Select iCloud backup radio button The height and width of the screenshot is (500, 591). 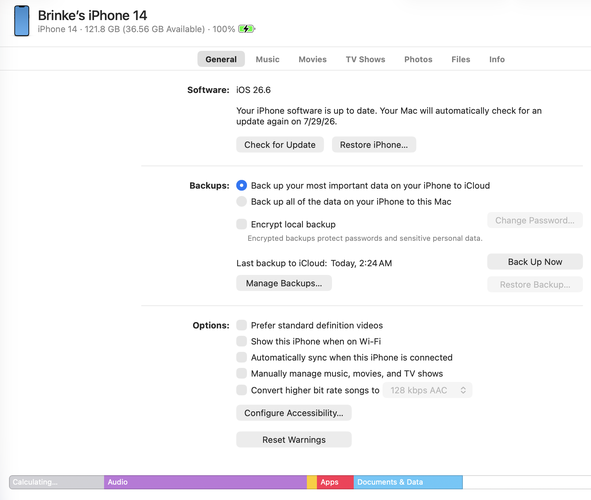coord(242,185)
